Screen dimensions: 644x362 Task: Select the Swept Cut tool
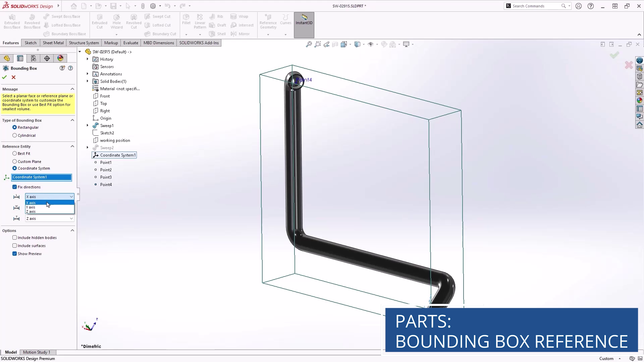click(x=158, y=16)
